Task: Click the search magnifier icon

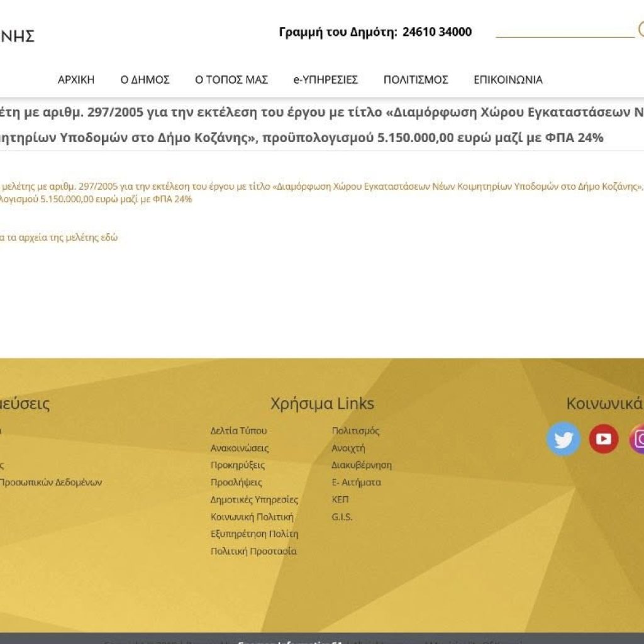Action: tap(641, 30)
